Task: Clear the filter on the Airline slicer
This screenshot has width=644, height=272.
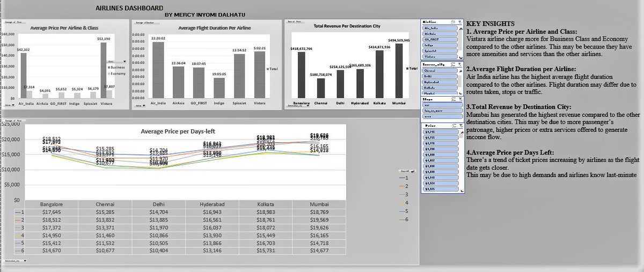Action: pyautogui.click(x=459, y=22)
